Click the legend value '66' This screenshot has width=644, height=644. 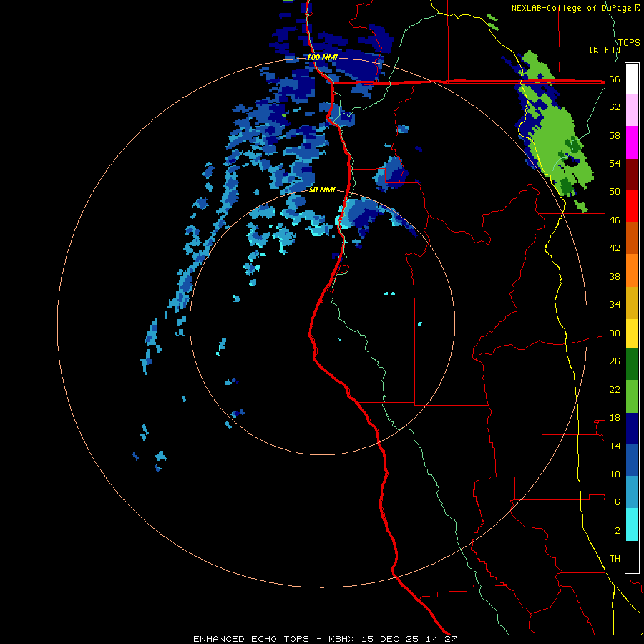coord(615,79)
